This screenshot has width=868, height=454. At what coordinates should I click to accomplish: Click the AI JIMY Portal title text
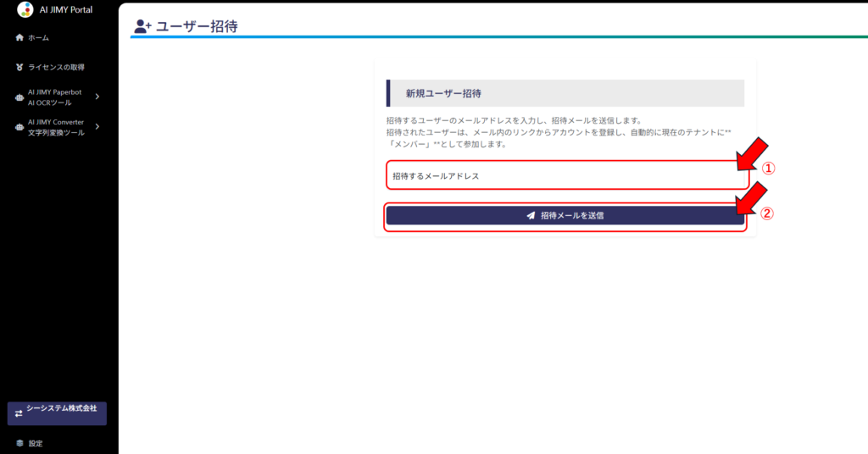[66, 10]
